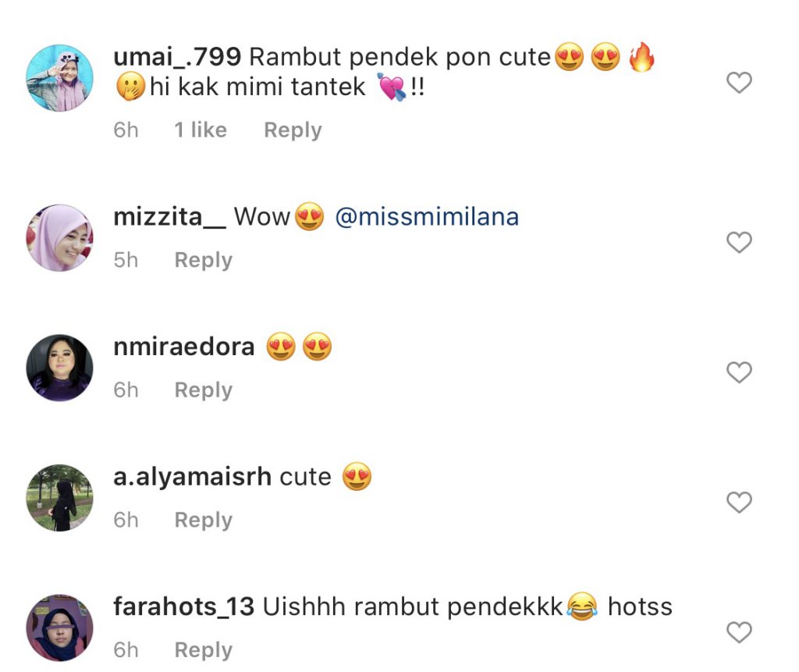Reply to mizzita__'s comment

pyautogui.click(x=204, y=260)
